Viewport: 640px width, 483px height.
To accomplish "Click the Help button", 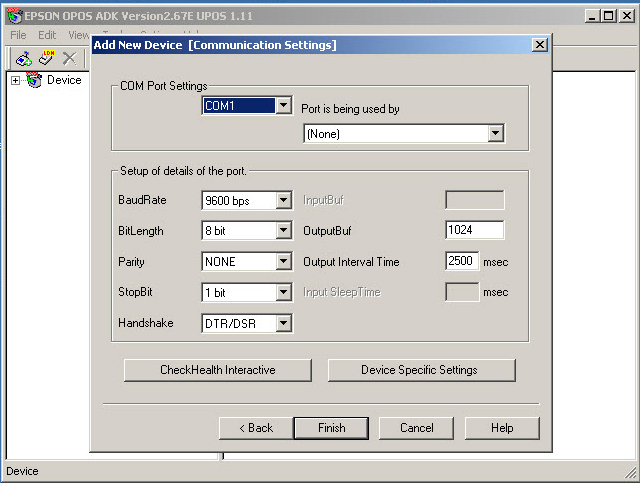I will [502, 428].
